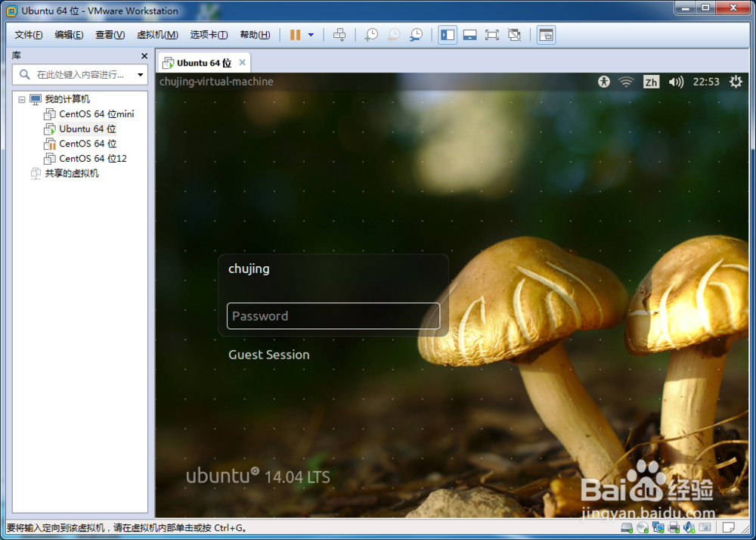
Task: Collapse the 我的计算机 tree node
Action: (x=21, y=99)
